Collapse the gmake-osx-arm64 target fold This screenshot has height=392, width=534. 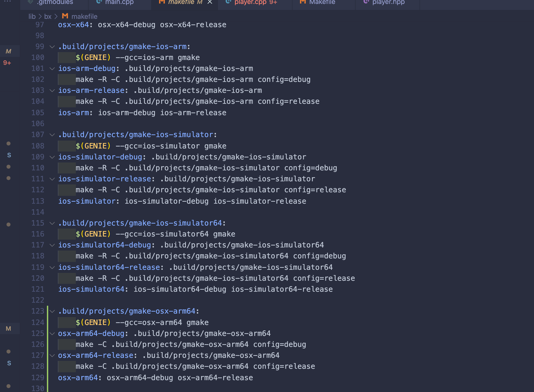click(x=52, y=311)
